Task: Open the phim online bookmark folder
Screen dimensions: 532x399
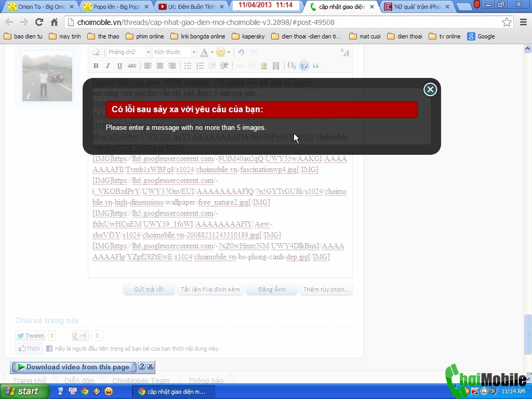Action: pyautogui.click(x=145, y=36)
